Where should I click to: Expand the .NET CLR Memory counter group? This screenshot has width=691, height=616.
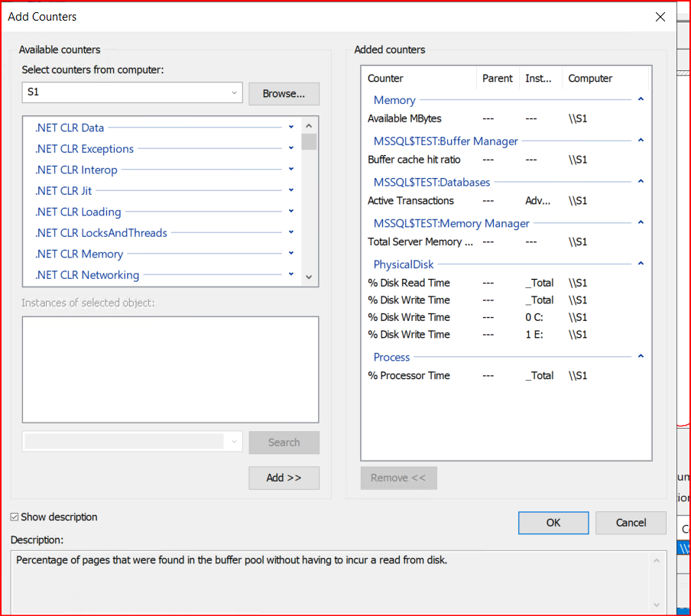click(x=291, y=254)
